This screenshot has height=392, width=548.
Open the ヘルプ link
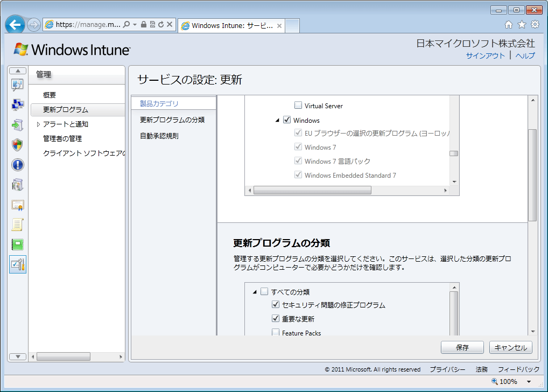(525, 55)
